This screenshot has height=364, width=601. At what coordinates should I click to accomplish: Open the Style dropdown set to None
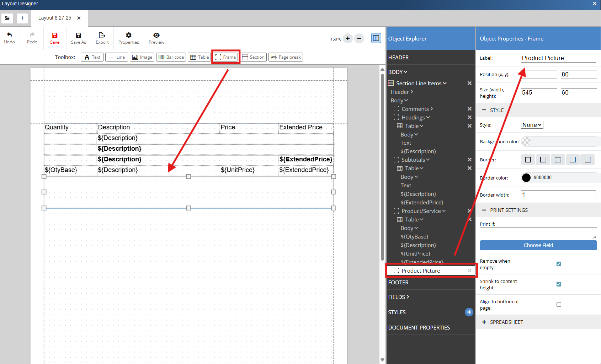(532, 125)
